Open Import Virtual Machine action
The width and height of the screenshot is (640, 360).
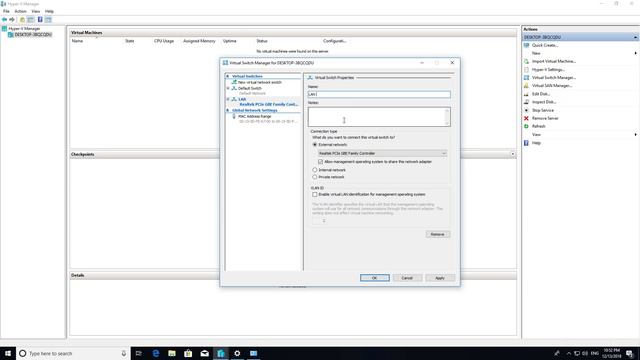point(553,61)
